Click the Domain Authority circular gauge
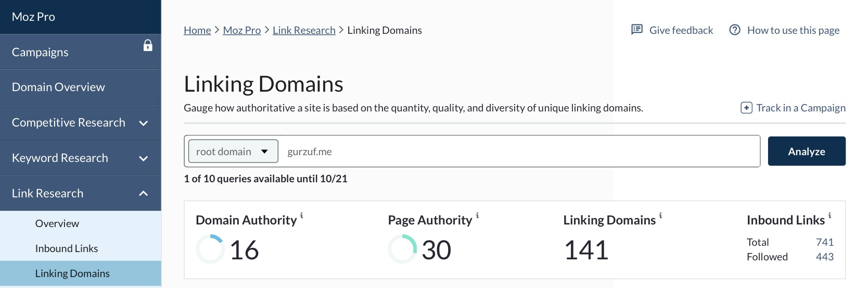868x288 pixels. (210, 249)
